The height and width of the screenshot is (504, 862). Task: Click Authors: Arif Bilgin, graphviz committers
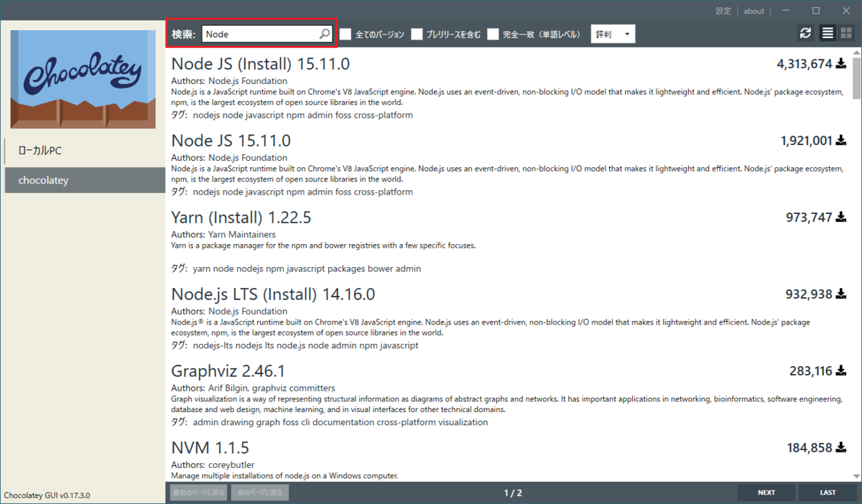(x=254, y=388)
